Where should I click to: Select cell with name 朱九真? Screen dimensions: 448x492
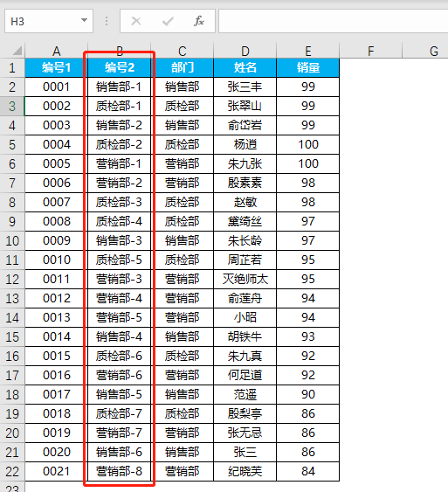[x=245, y=357]
